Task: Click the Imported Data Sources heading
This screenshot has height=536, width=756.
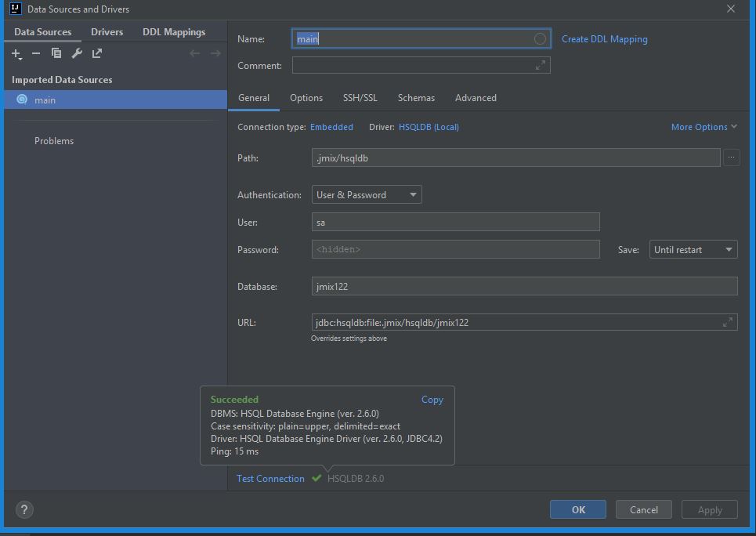Action: pos(62,80)
